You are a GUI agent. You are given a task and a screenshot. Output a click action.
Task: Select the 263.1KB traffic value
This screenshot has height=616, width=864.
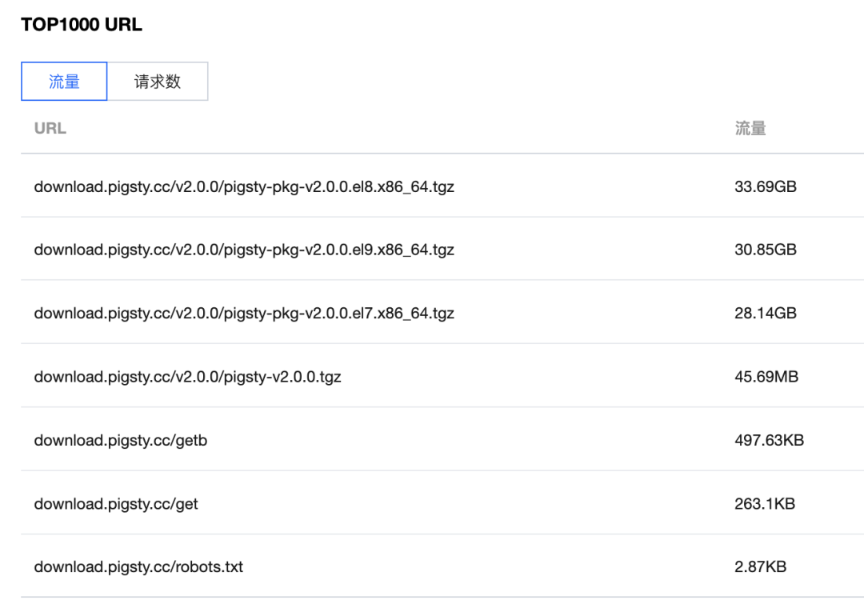tap(764, 504)
